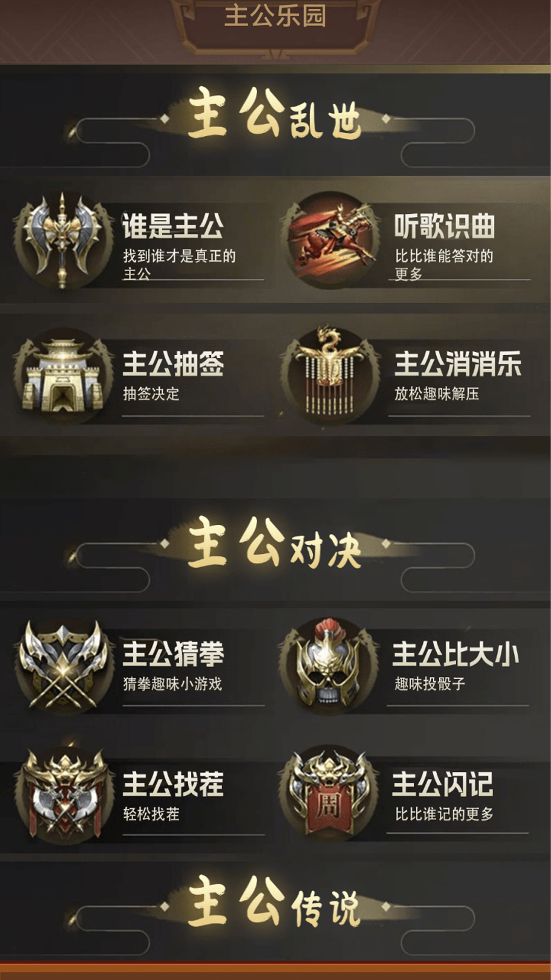Tap the 主公乐园 page title banner
Image resolution: width=551 pixels, height=980 pixels.
275,15
